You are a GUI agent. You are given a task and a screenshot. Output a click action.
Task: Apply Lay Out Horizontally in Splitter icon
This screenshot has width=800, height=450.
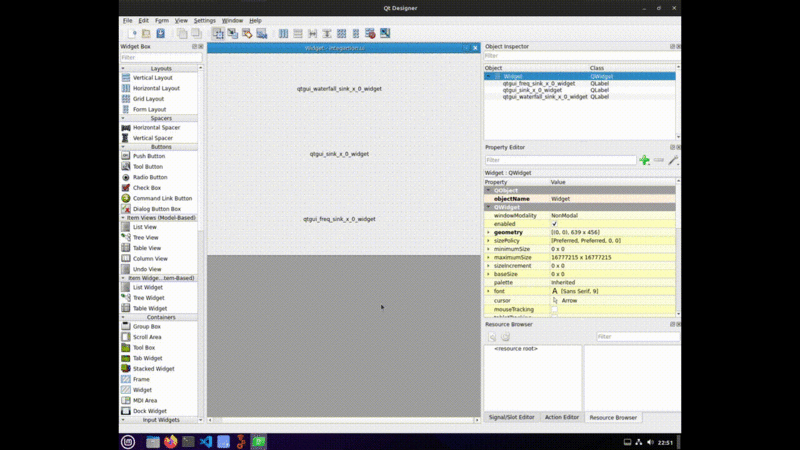point(312,34)
